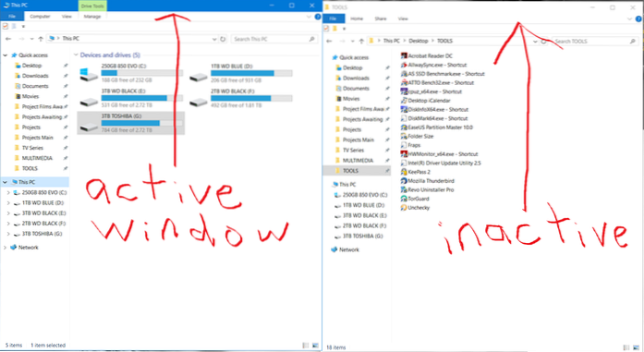Go back in This PC window
The image size is (644, 352).
coord(8,39)
